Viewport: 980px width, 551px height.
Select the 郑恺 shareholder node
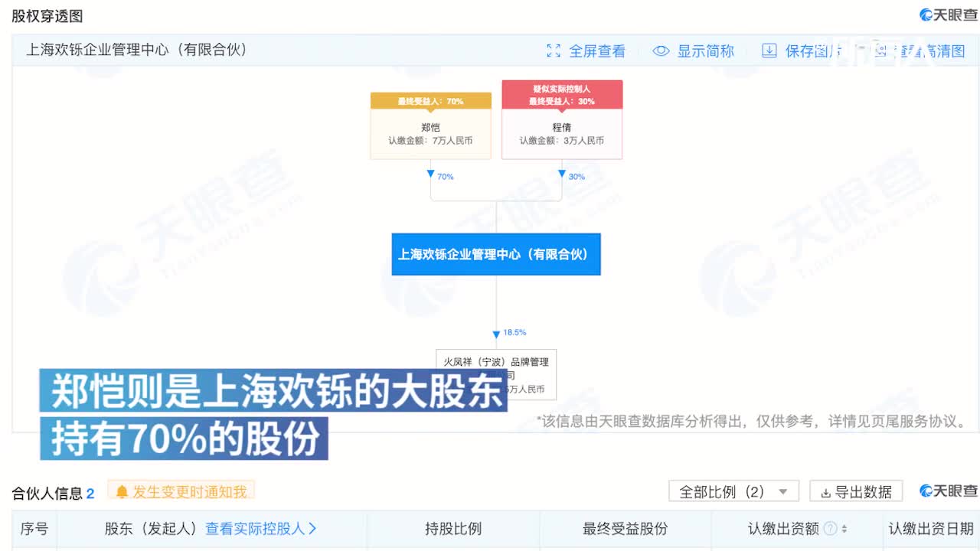tap(430, 126)
